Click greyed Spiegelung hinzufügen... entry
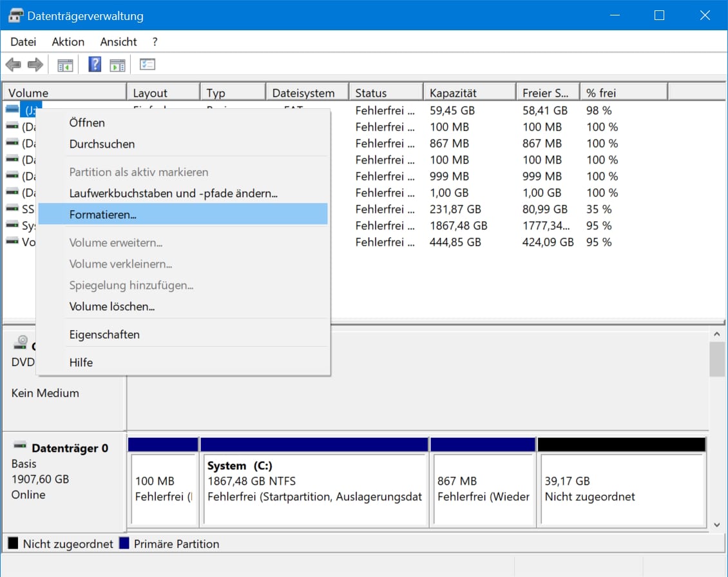728x577 pixels. [183, 285]
